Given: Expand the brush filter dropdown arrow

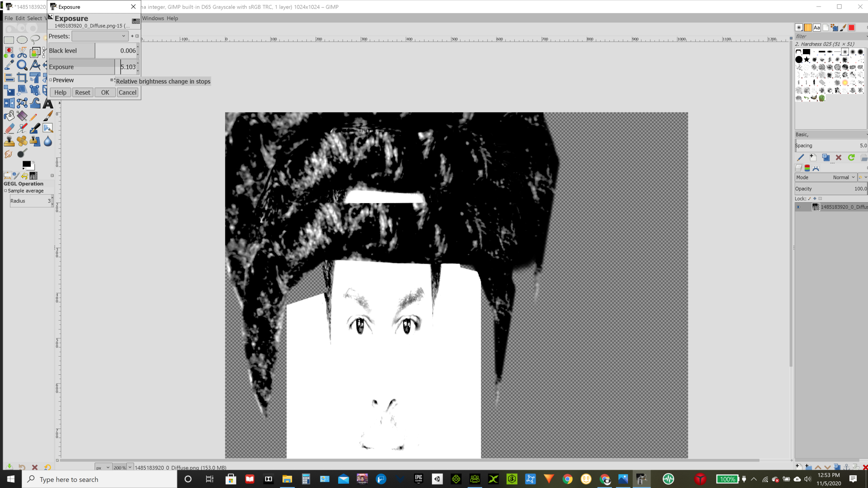Looking at the screenshot, I should point(867,36).
